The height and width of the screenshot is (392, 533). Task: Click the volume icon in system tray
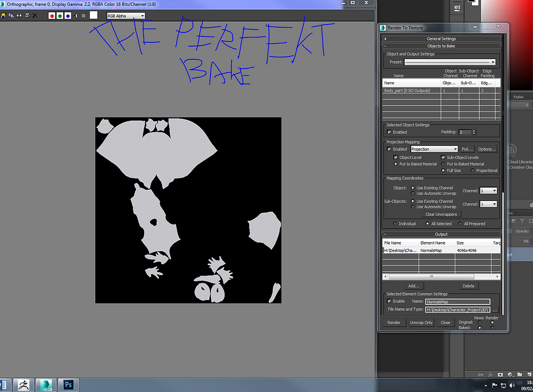tap(512, 385)
